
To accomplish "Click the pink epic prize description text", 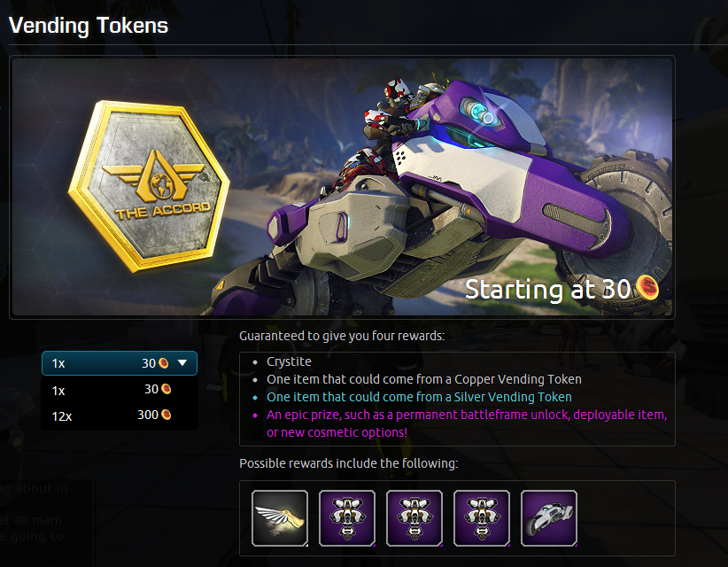I will pos(467,423).
